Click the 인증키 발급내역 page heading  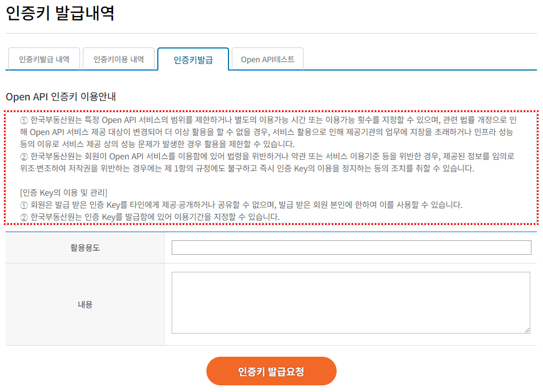(60, 13)
